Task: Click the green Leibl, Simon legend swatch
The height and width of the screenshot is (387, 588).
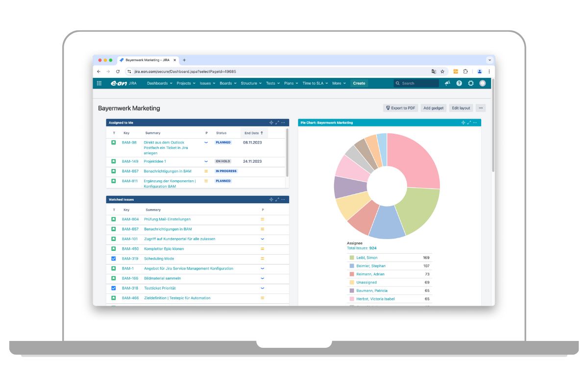Action: 351,258
